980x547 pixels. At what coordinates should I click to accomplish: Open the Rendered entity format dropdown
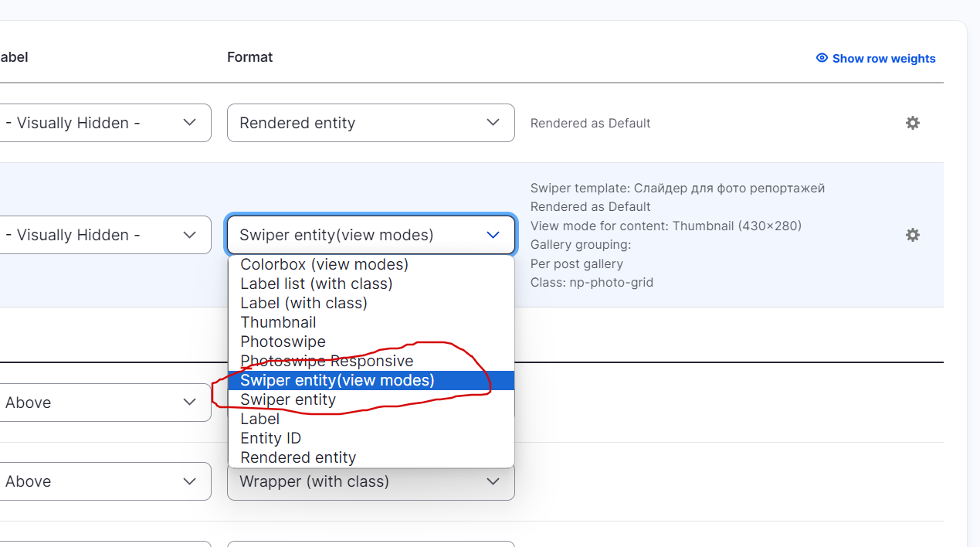(x=371, y=123)
